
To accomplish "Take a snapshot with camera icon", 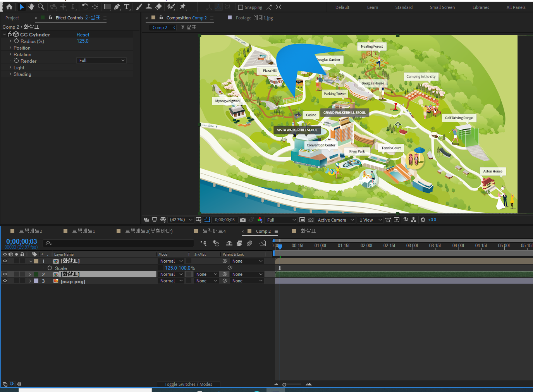I will tap(243, 220).
